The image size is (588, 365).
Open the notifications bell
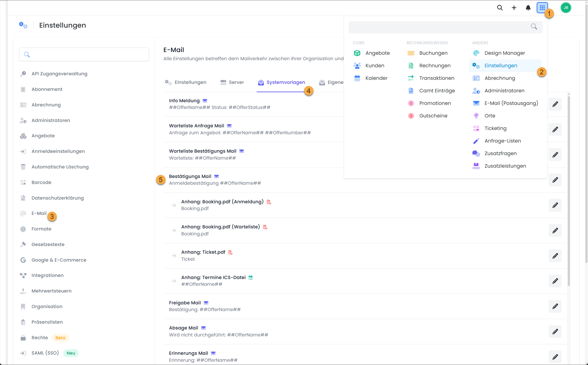point(528,8)
